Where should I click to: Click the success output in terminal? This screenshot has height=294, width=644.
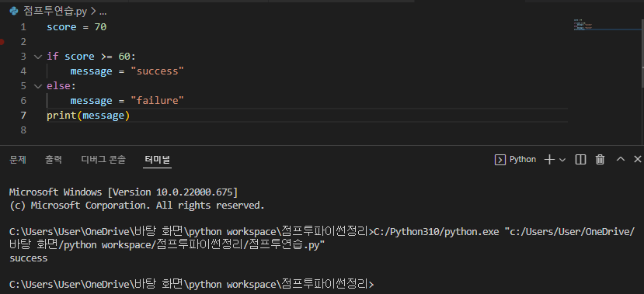28,258
